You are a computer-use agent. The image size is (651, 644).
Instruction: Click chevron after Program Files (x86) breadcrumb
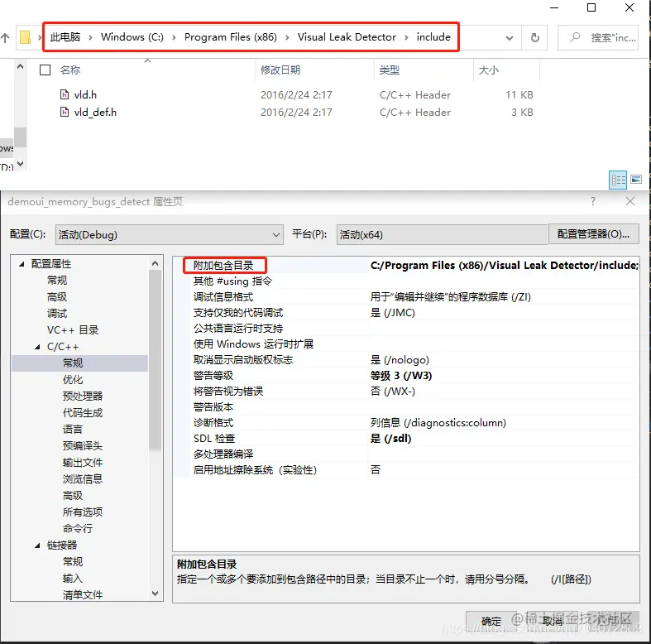pyautogui.click(x=287, y=38)
